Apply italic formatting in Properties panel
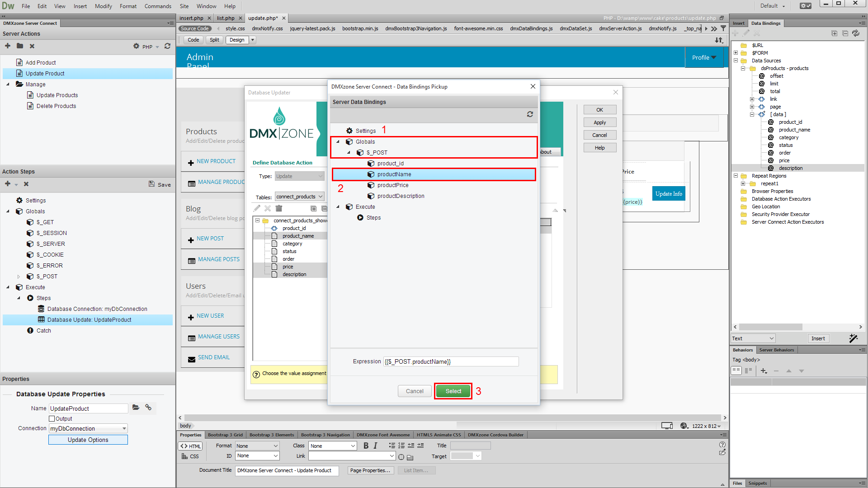The height and width of the screenshot is (488, 868). click(375, 446)
